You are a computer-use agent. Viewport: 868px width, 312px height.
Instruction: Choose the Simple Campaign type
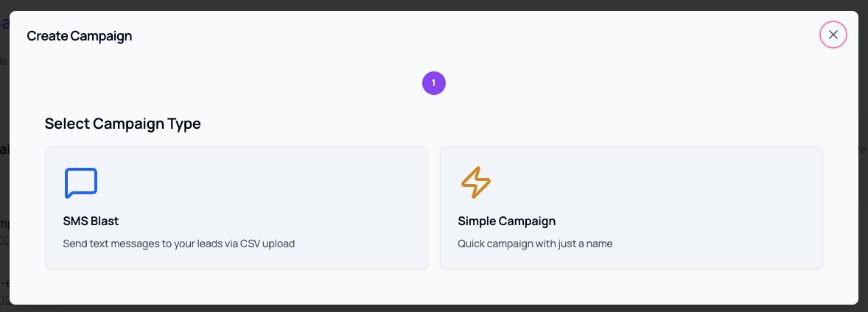631,208
